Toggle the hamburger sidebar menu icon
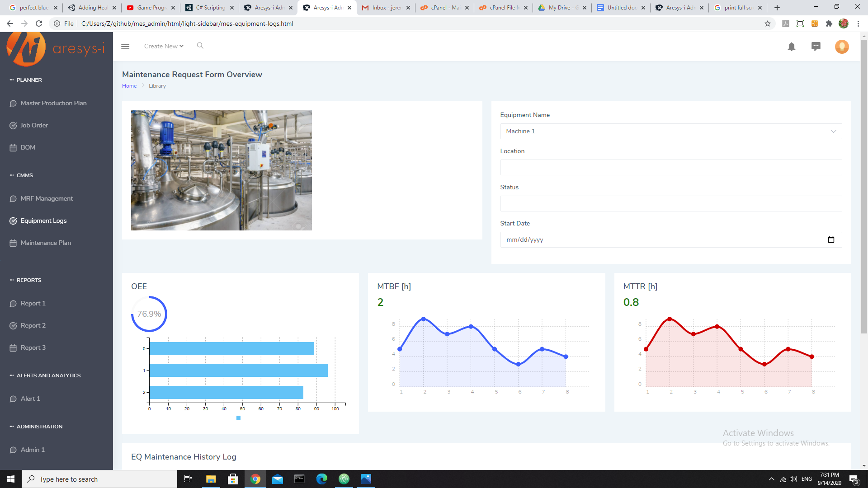Image resolution: width=868 pixels, height=488 pixels. click(x=125, y=47)
